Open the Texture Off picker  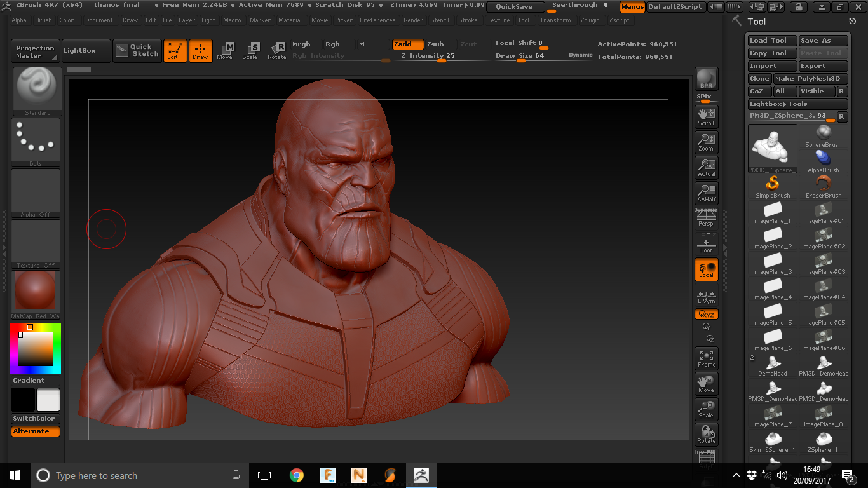36,244
